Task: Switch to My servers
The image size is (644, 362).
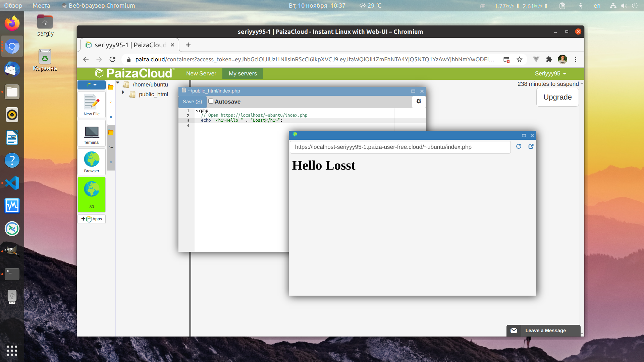Action: 243,73
